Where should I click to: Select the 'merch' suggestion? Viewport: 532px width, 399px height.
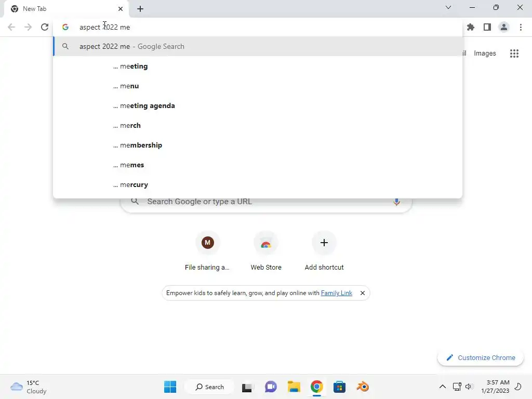258,126
